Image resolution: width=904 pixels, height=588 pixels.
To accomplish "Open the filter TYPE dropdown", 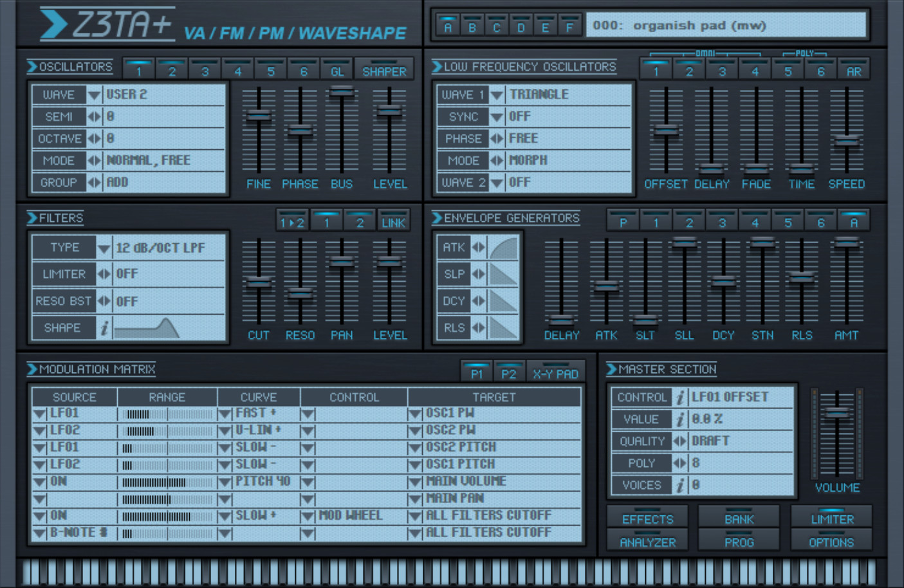I will tap(104, 248).
